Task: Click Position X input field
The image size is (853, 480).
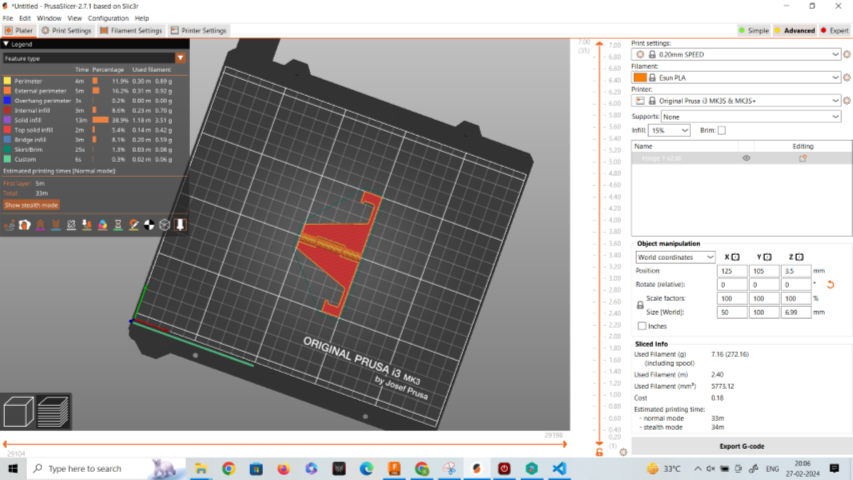Action: [732, 271]
